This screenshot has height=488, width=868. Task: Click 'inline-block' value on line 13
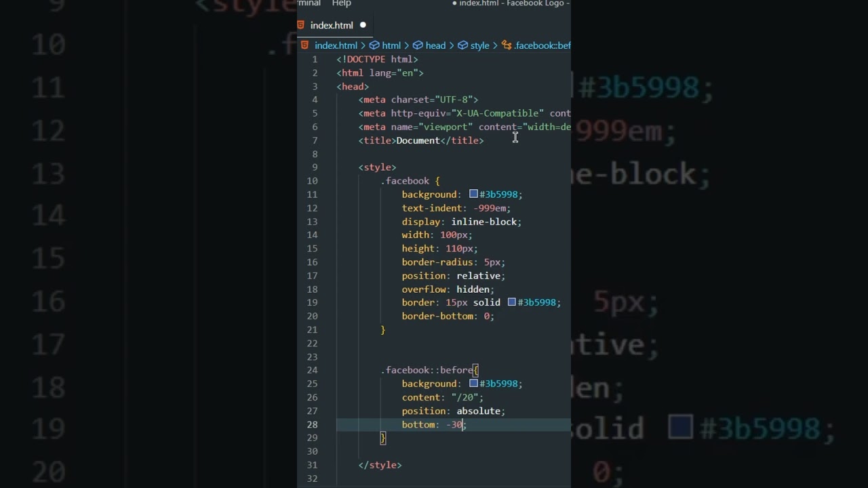pyautogui.click(x=484, y=222)
